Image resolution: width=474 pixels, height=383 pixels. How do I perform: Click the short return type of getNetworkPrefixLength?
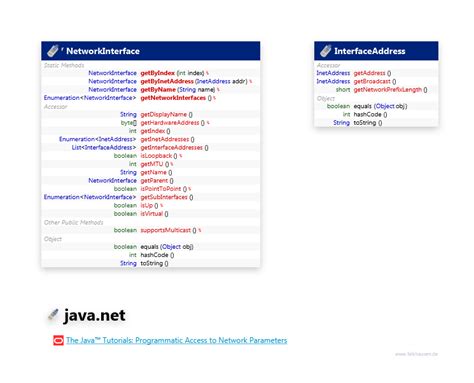(343, 90)
